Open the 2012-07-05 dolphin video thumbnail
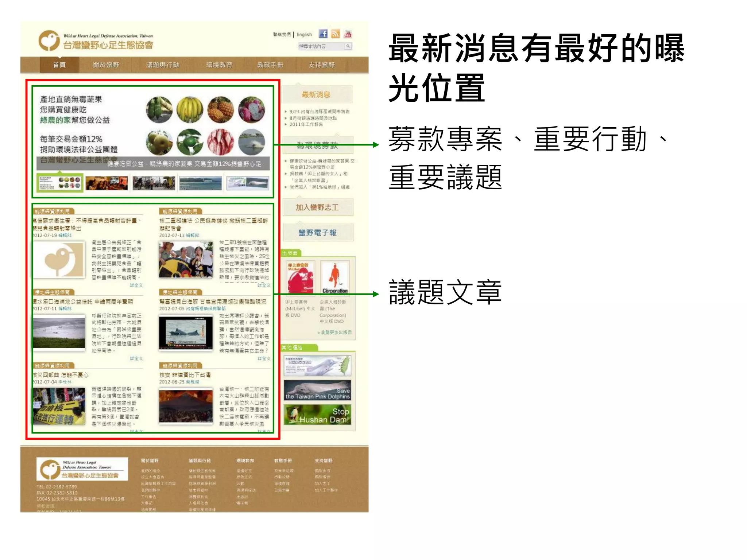747x560 pixels. [186, 333]
